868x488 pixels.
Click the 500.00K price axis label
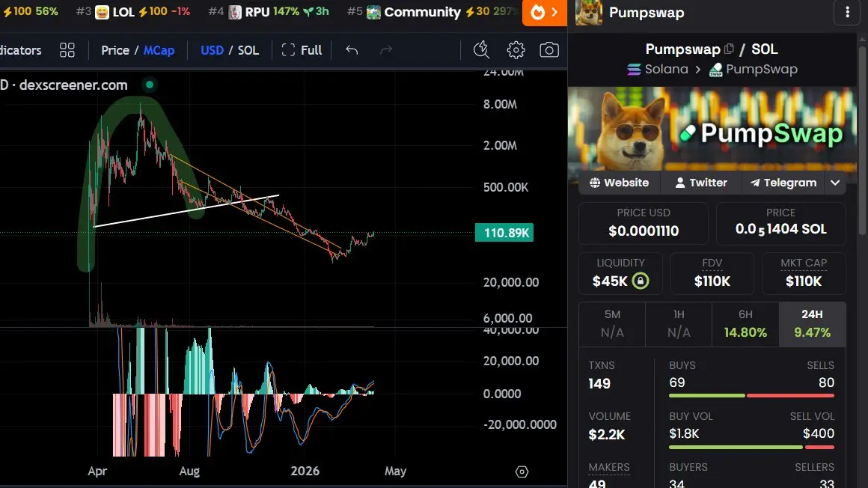[x=505, y=187]
